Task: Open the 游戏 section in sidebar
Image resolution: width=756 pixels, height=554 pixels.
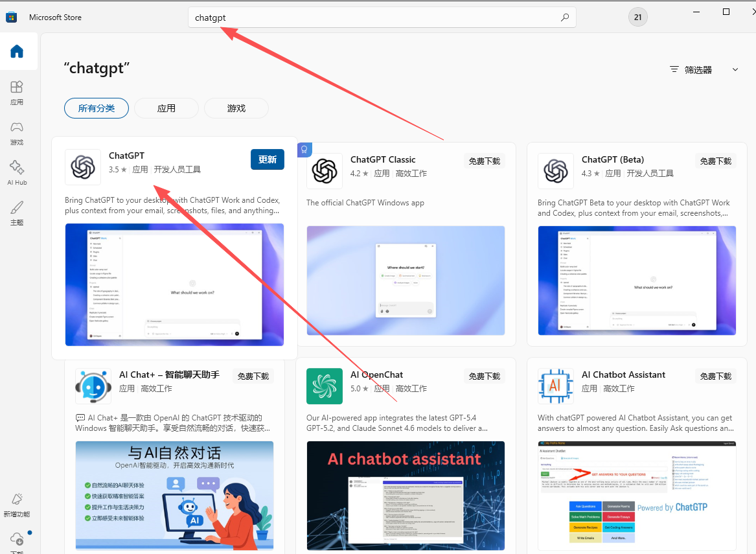Action: click(17, 133)
